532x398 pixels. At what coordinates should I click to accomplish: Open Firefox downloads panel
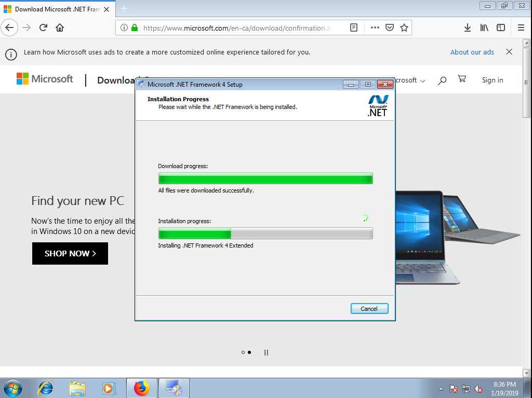pos(468,28)
